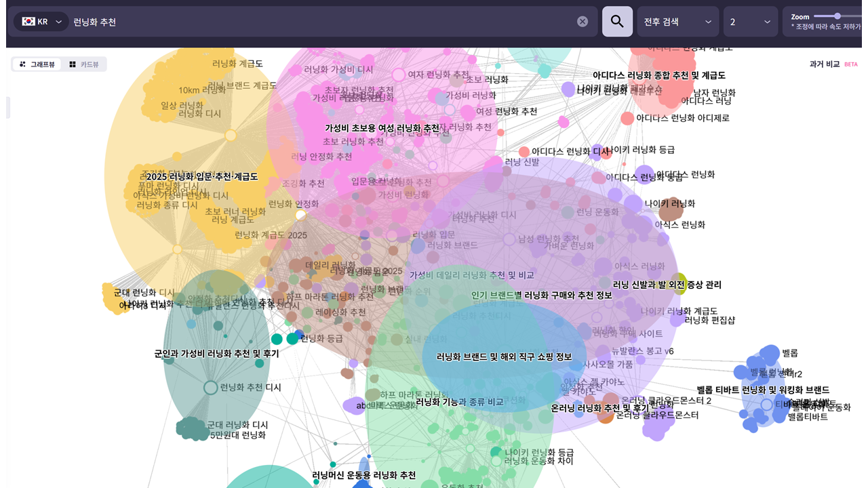The width and height of the screenshot is (868, 488).
Task: Click the pink BETA badge beside 과거 비교
Action: tap(850, 64)
